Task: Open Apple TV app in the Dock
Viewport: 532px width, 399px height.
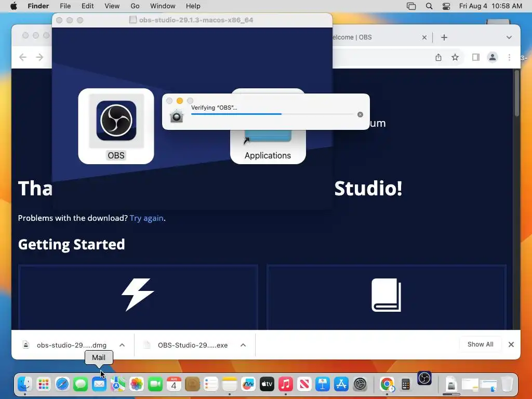Action: [267, 384]
